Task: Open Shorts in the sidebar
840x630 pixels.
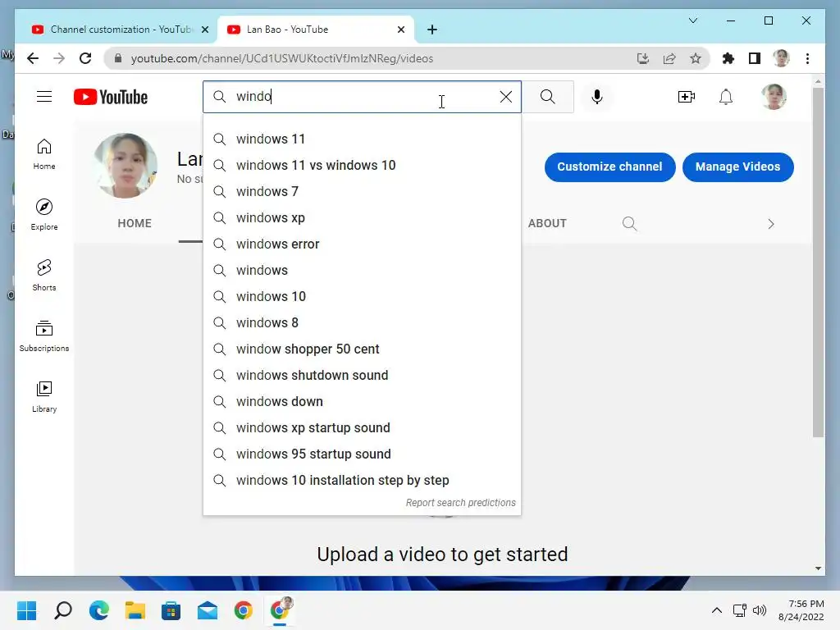Action: pyautogui.click(x=44, y=276)
